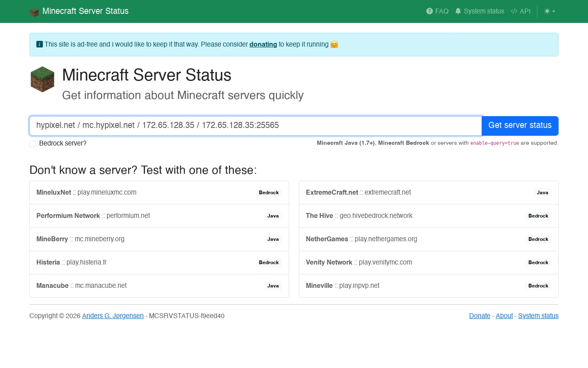Open System status from navbar

480,11
